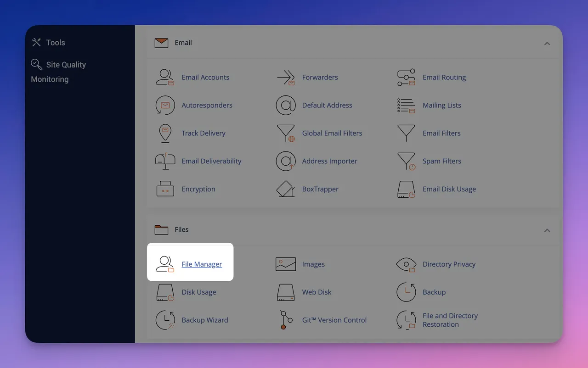The width and height of the screenshot is (588, 368).
Task: Click the Backup clock icon
Action: [406, 292]
